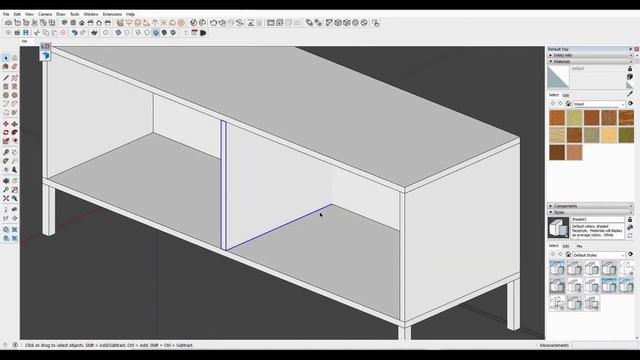Switch to Edit tab in Materials panel
Image resolution: width=640 pixels, height=360 pixels.
tap(566, 95)
